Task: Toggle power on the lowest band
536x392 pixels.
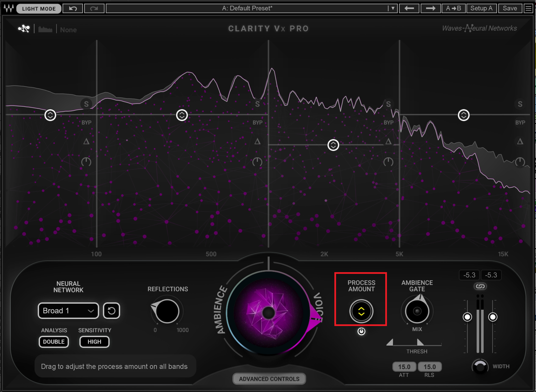Action: click(x=86, y=162)
